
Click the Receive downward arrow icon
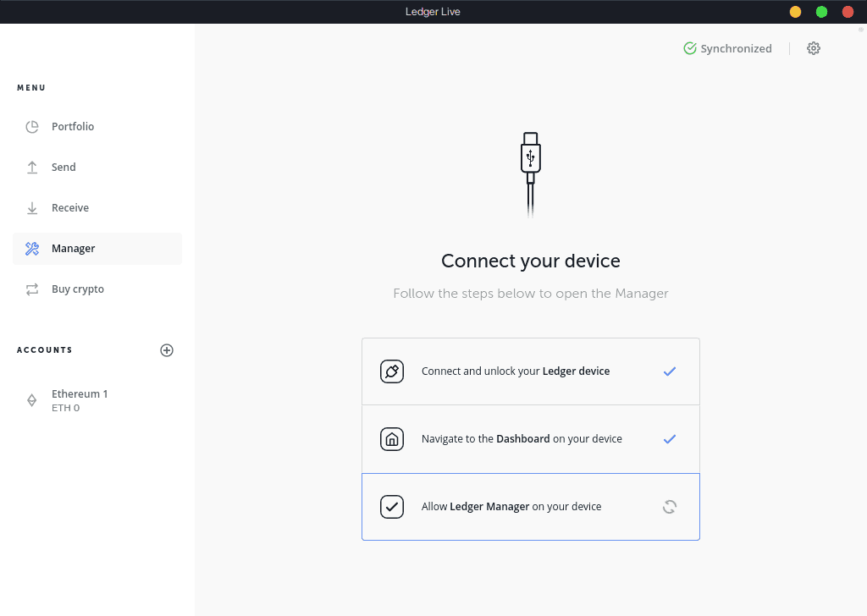32,207
